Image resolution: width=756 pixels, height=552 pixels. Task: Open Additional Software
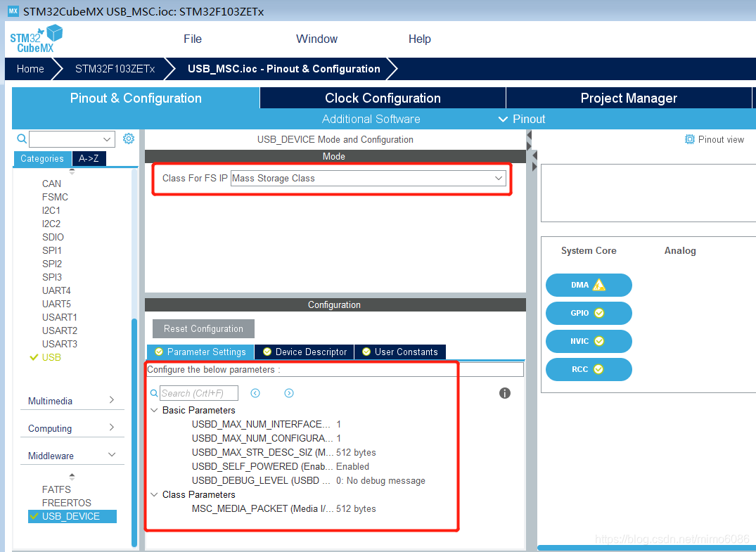[x=371, y=119]
